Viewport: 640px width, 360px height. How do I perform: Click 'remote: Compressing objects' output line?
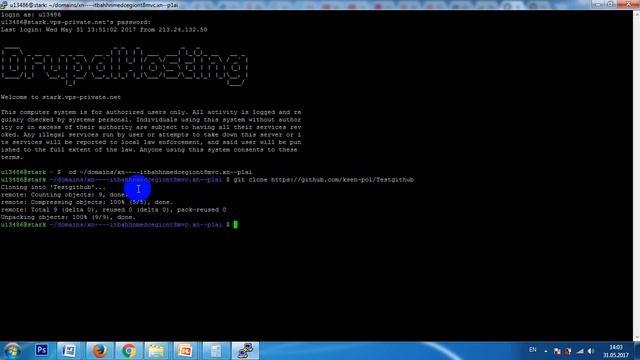click(87, 202)
